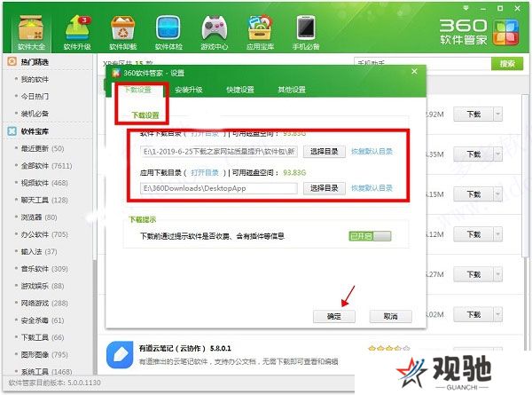
Task: Switch to the 安装升级 tab
Action: (189, 90)
